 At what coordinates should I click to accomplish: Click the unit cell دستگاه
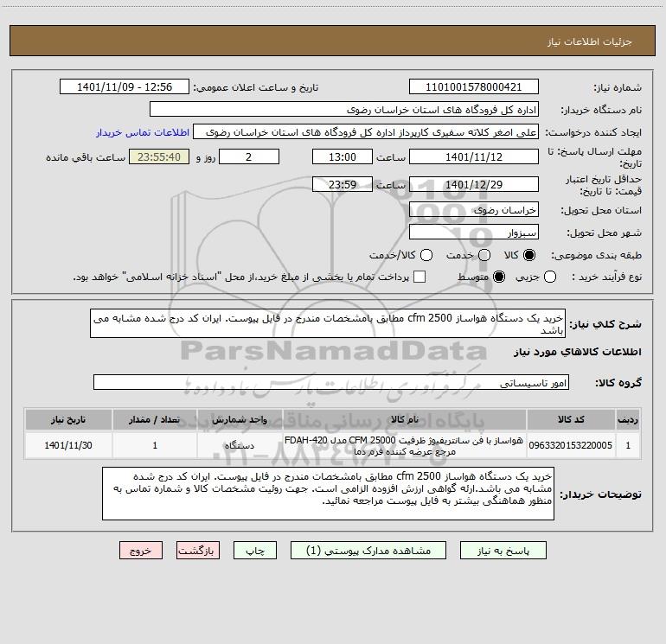click(x=240, y=445)
